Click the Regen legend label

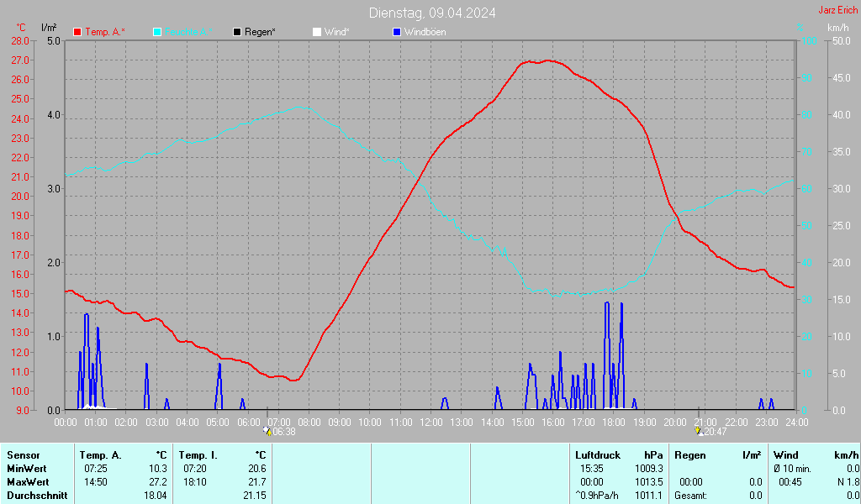pos(261,32)
